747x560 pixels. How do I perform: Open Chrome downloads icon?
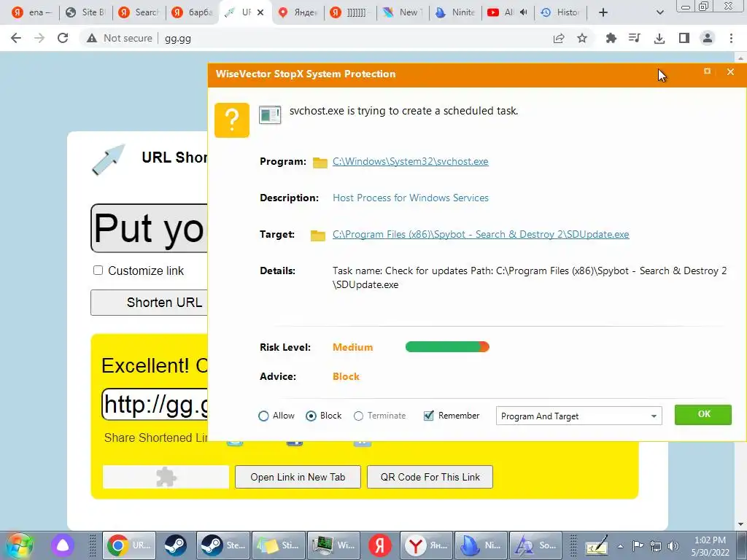click(659, 38)
